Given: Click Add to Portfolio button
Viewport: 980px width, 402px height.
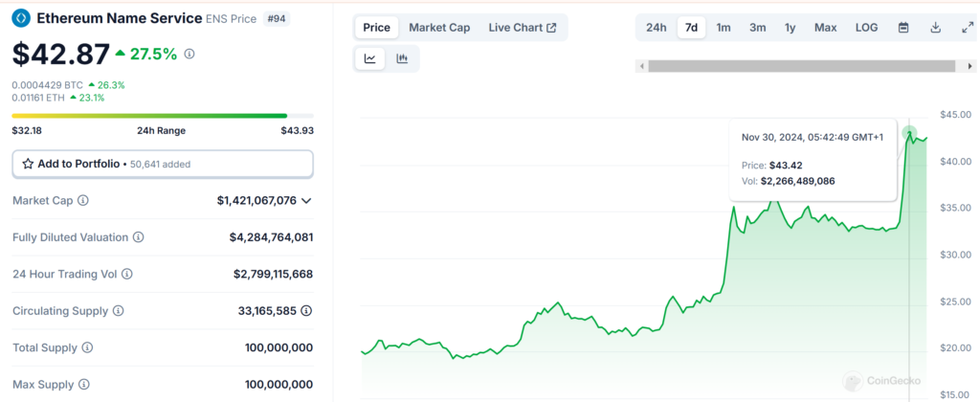Looking at the screenshot, I should (162, 164).
